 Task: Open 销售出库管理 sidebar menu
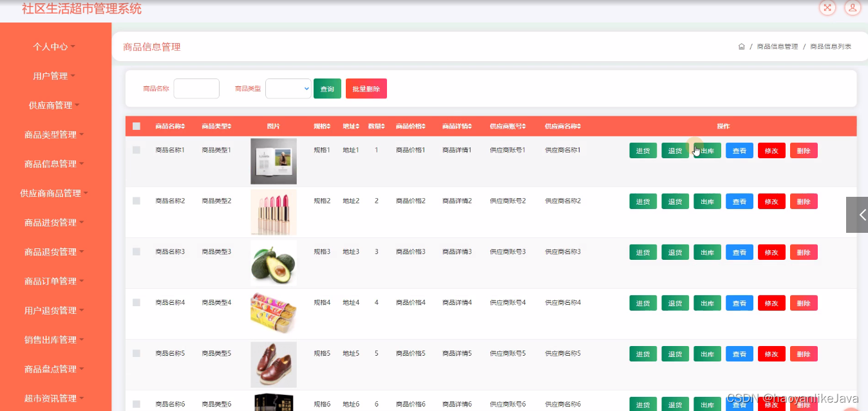point(55,340)
